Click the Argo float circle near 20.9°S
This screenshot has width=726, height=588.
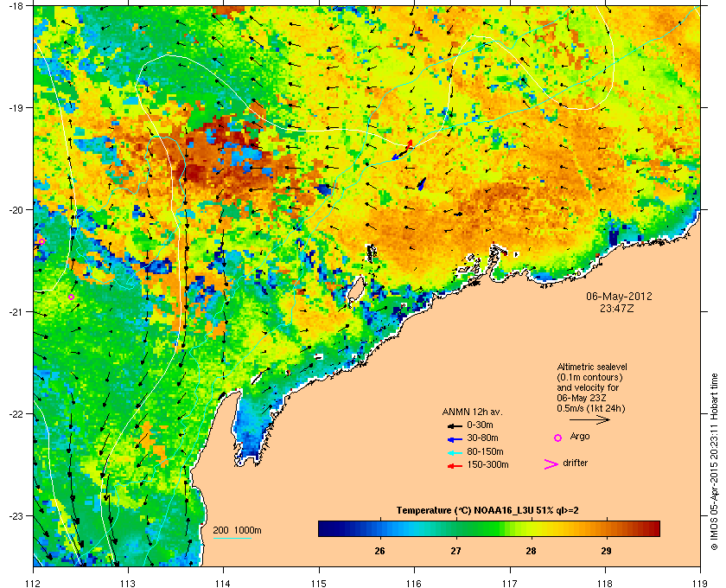click(x=71, y=297)
